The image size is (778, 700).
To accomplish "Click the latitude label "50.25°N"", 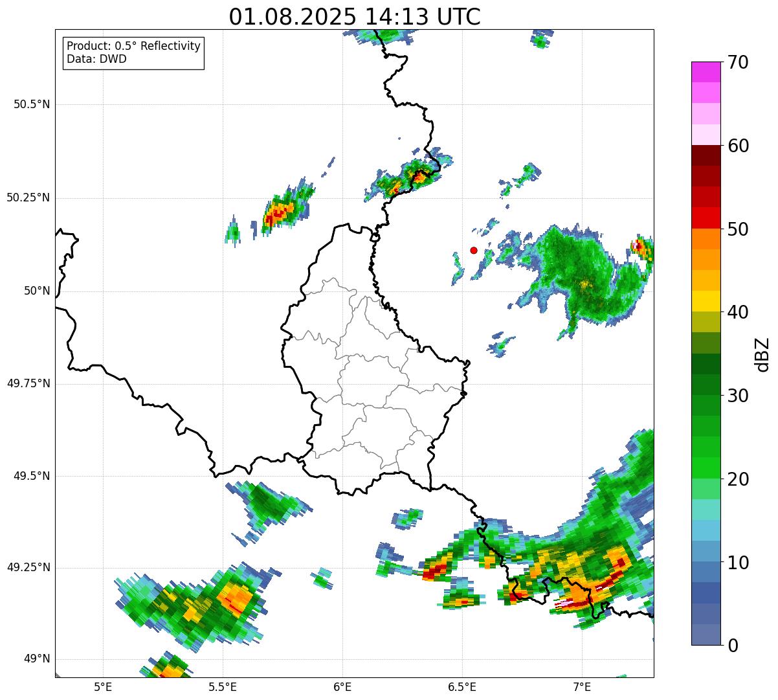I will click(28, 198).
